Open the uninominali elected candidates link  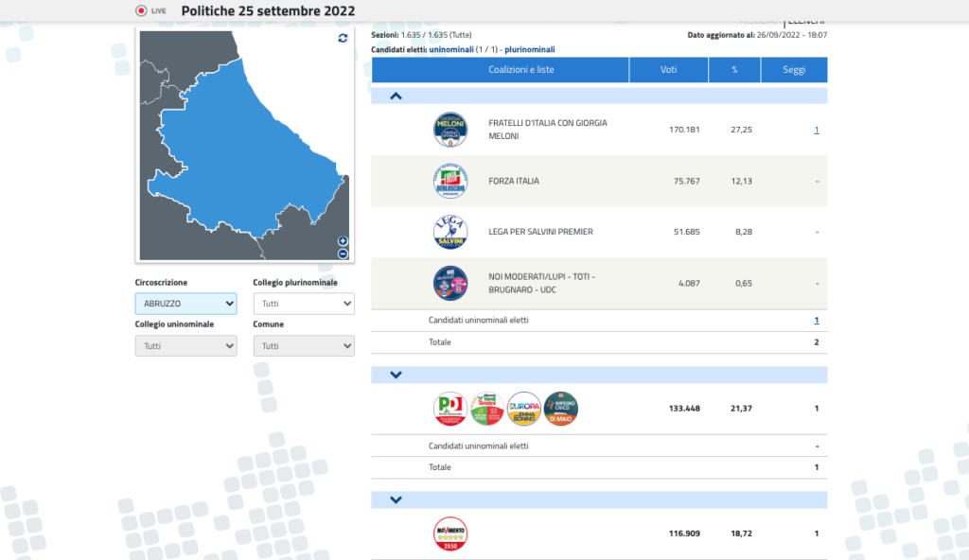pyautogui.click(x=451, y=49)
